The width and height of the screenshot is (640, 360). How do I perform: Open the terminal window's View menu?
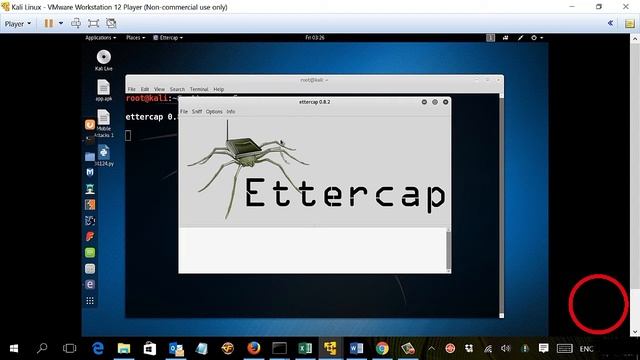click(159, 89)
